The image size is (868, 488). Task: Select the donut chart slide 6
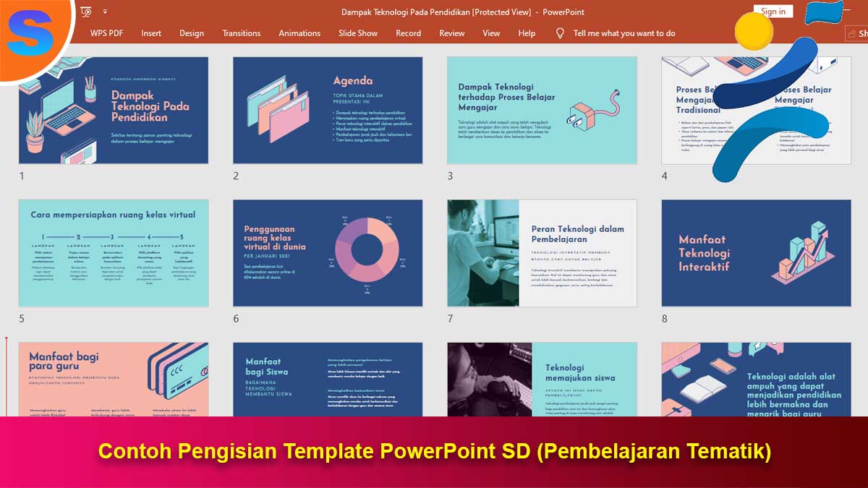[328, 253]
